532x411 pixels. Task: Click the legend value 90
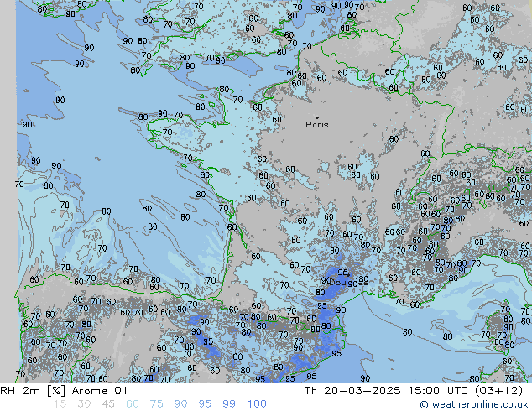pyautogui.click(x=180, y=404)
